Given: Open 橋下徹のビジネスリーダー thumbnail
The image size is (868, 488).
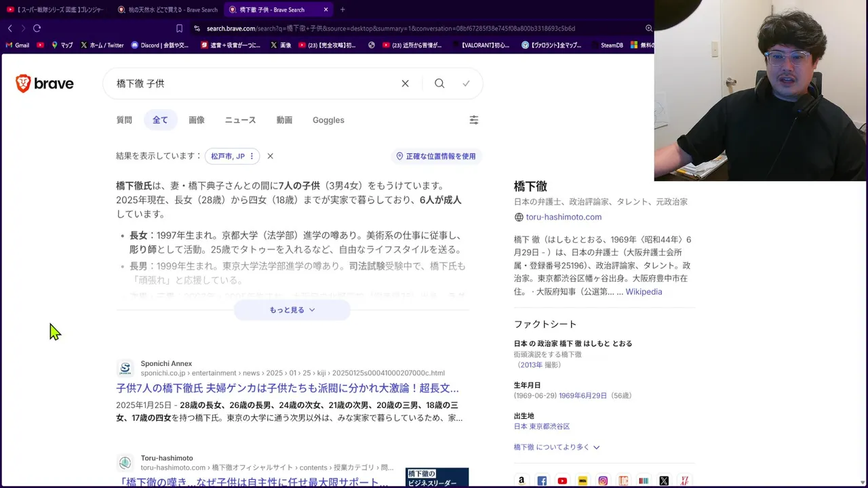Looking at the screenshot, I should point(437,478).
